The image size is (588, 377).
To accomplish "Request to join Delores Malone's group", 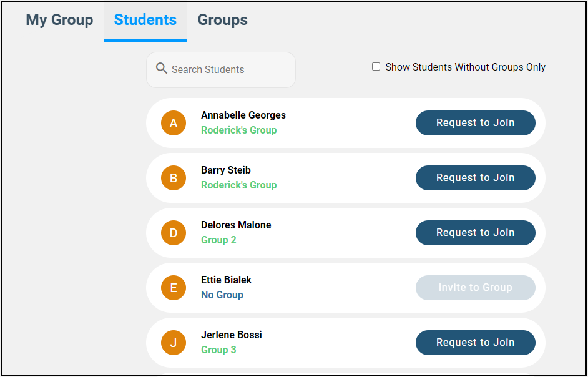I will tap(475, 233).
